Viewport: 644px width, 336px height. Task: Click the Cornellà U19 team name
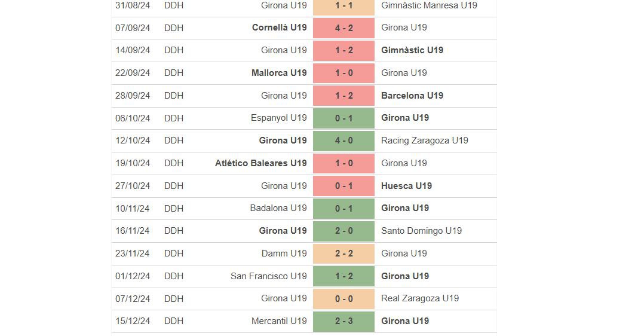point(279,28)
